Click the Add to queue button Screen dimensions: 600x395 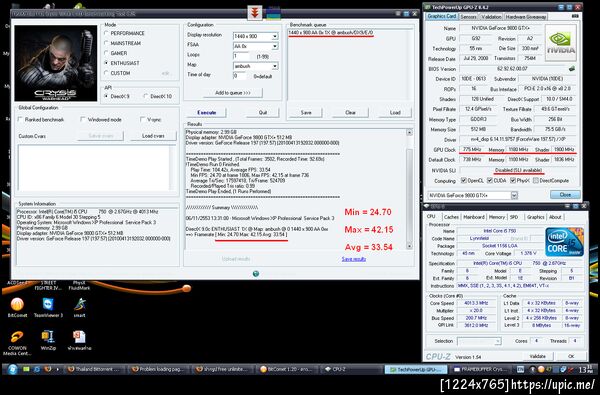click(x=233, y=93)
